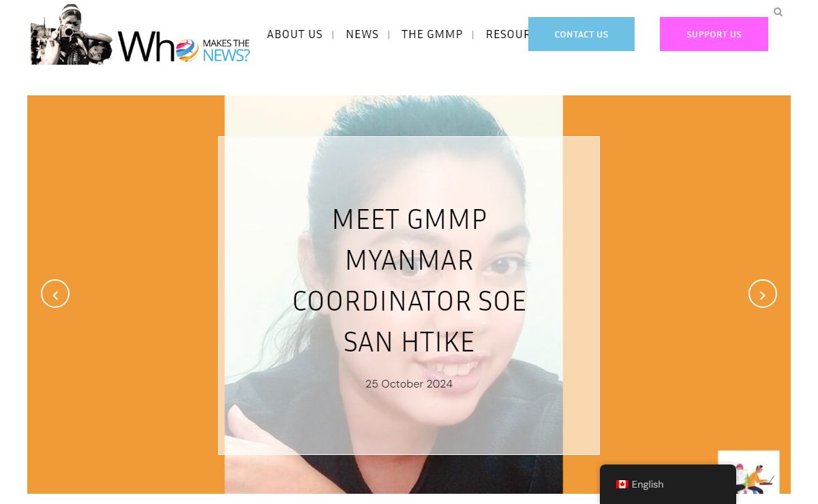
Task: Expand THE GMMP menu
Action: pyautogui.click(x=432, y=34)
